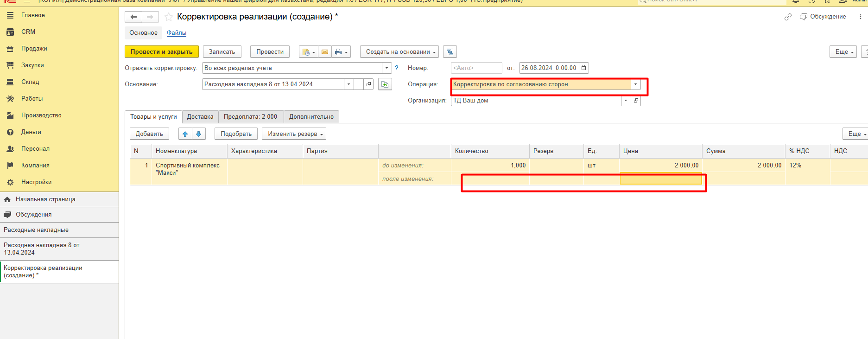Open the Изменить резерв dropdown
The height and width of the screenshot is (339, 868).
coord(294,134)
